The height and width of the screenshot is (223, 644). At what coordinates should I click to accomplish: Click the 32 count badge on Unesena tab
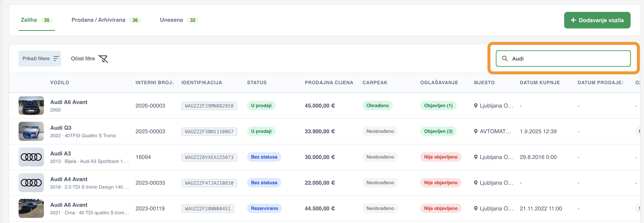point(193,20)
